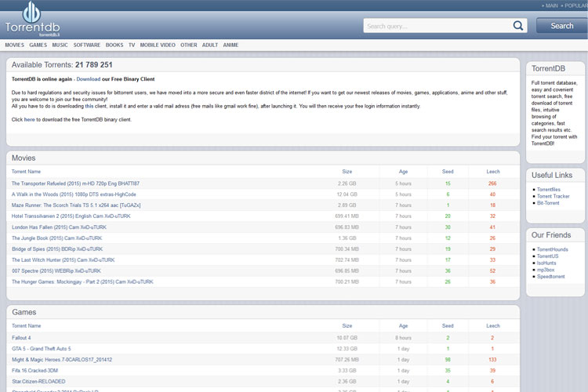Open the GAMES category menu
Image resolution: width=588 pixels, height=392 pixels.
(x=38, y=45)
